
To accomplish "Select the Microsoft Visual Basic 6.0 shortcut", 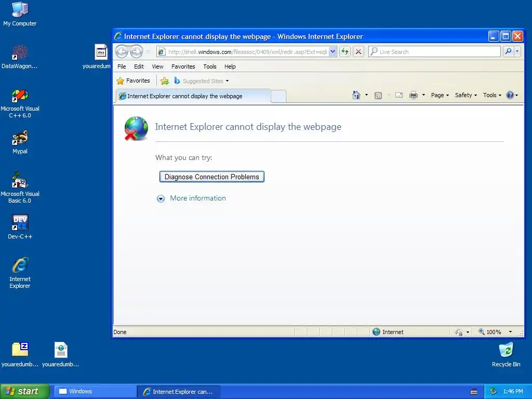I will tap(20, 188).
